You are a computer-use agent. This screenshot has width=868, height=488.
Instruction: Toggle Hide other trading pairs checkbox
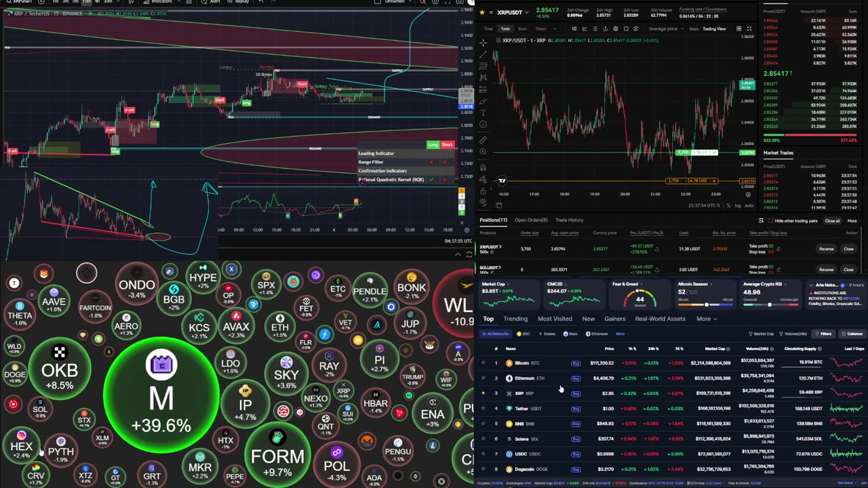click(x=770, y=221)
